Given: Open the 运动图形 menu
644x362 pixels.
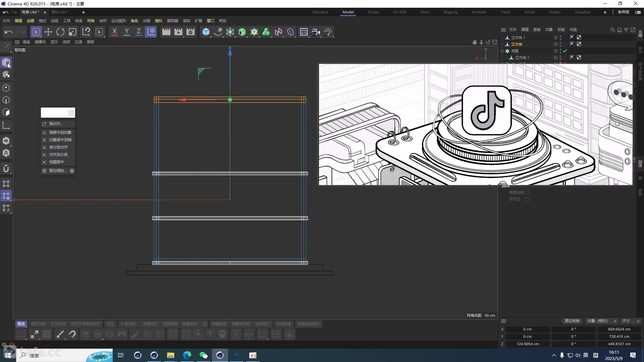Looking at the screenshot, I should 119,21.
